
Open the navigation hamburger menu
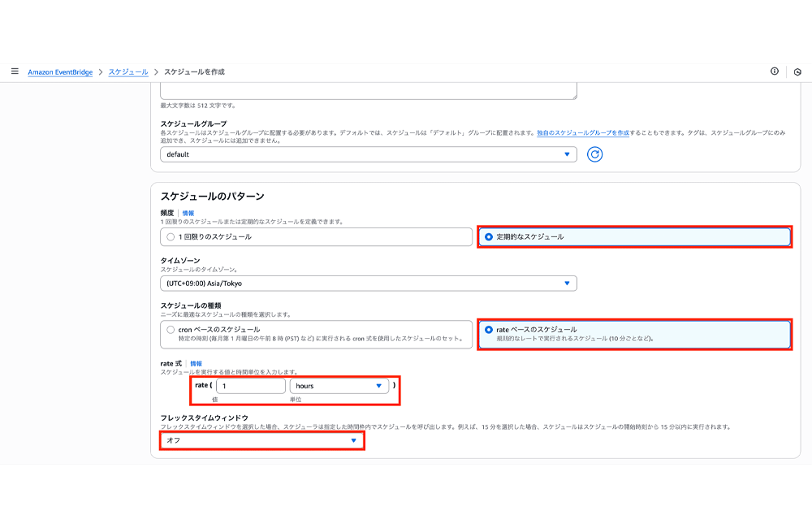click(15, 71)
